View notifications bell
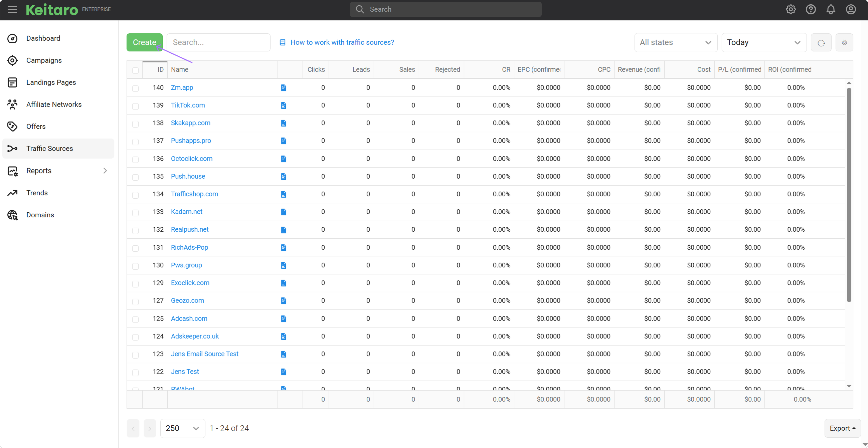Screen dimensions: 868x448 point(831,9)
